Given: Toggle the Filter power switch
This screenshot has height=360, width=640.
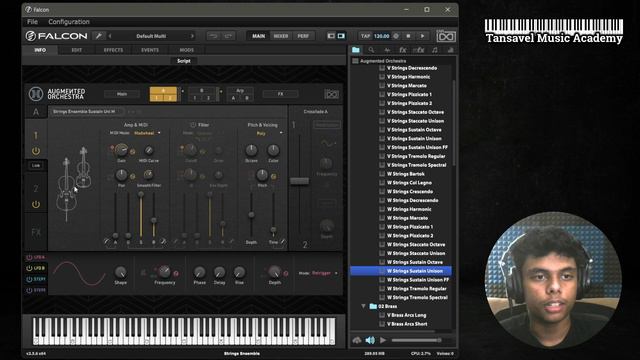Looking at the screenshot, I should point(193,125).
